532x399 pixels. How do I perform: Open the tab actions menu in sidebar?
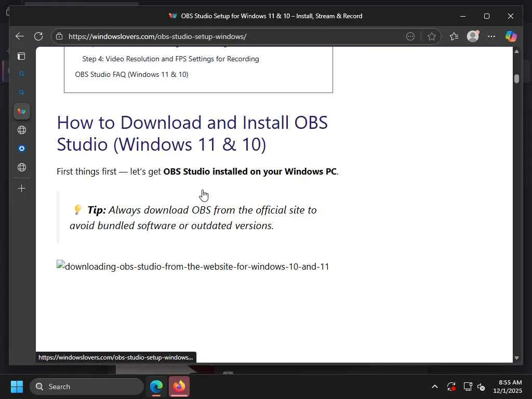[21, 56]
